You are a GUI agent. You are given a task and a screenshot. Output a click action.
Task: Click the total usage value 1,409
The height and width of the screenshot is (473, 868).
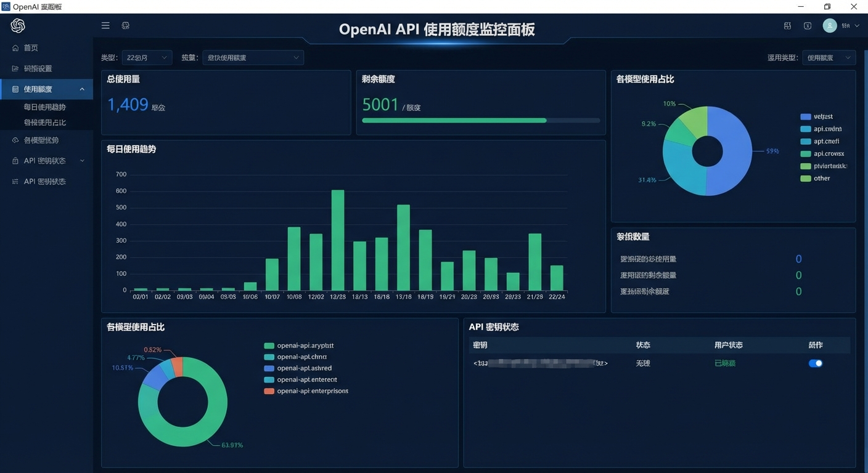tap(128, 105)
